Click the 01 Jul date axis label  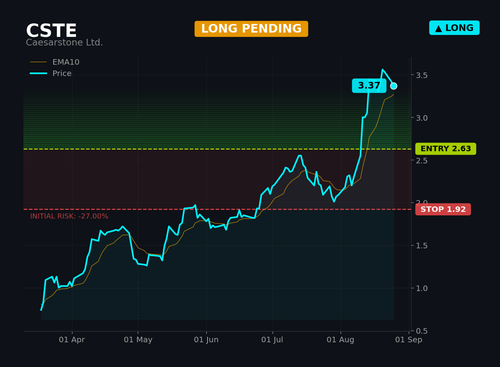272,340
